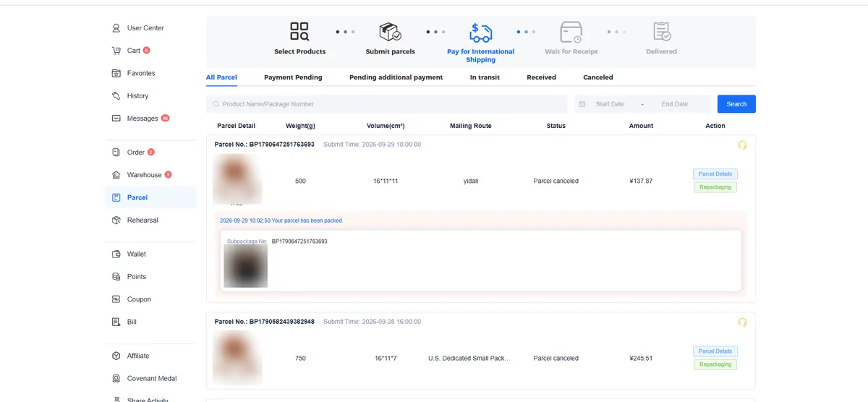Switch to Pending additional payment tab
Screen dimensions: 868x402
(396, 77)
